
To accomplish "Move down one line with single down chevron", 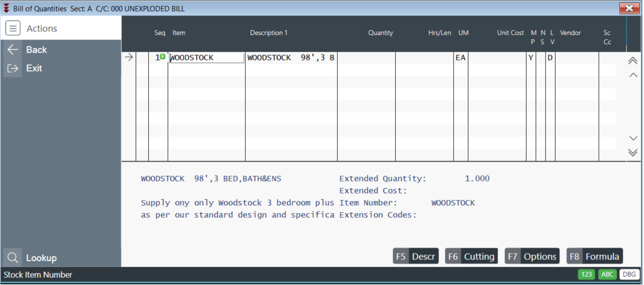I will point(633,138).
